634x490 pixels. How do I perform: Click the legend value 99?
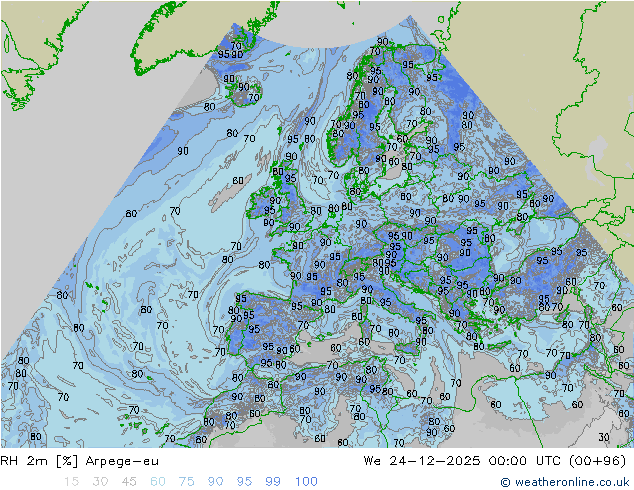[273, 482]
